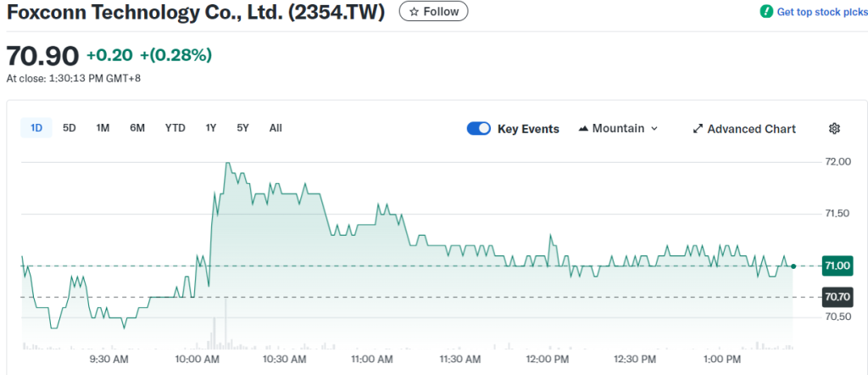The image size is (868, 375).
Task: Click the stock price 70.90
Action: coord(42,55)
